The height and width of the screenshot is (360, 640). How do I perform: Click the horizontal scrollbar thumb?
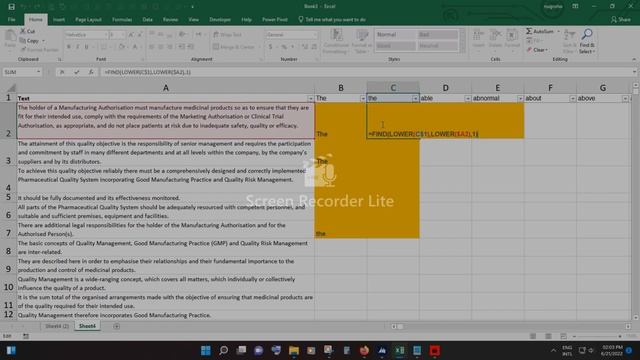(400, 326)
